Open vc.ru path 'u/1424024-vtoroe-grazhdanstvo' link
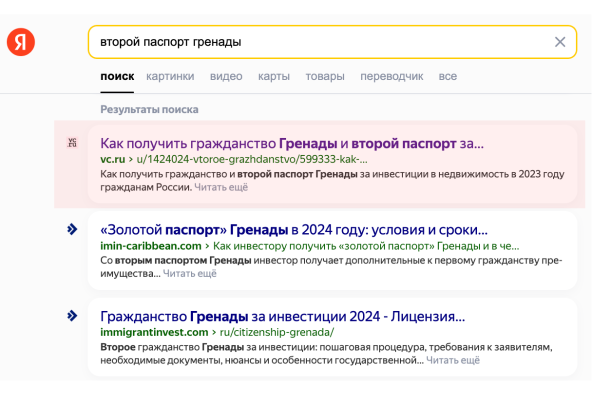This screenshot has width=600, height=400. click(x=252, y=159)
